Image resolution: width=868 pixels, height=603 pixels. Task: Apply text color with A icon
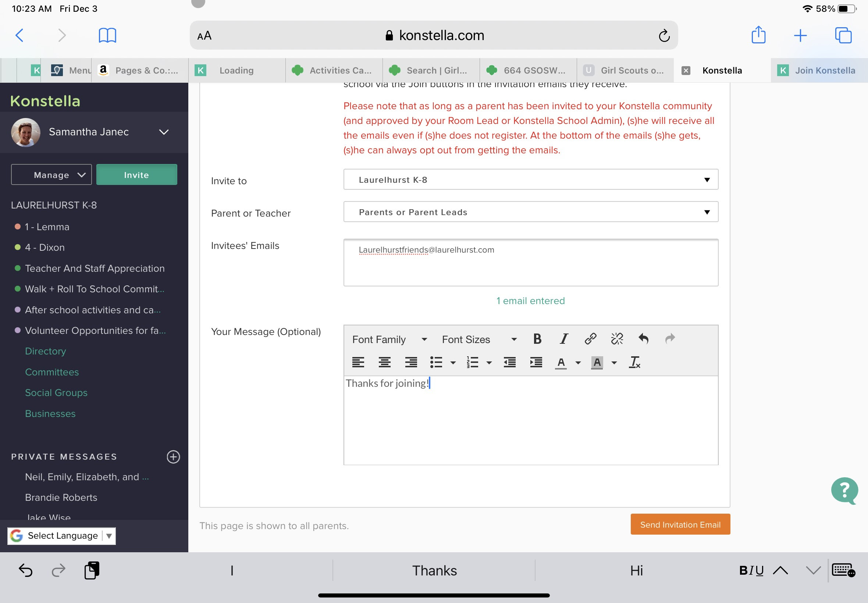pos(561,363)
